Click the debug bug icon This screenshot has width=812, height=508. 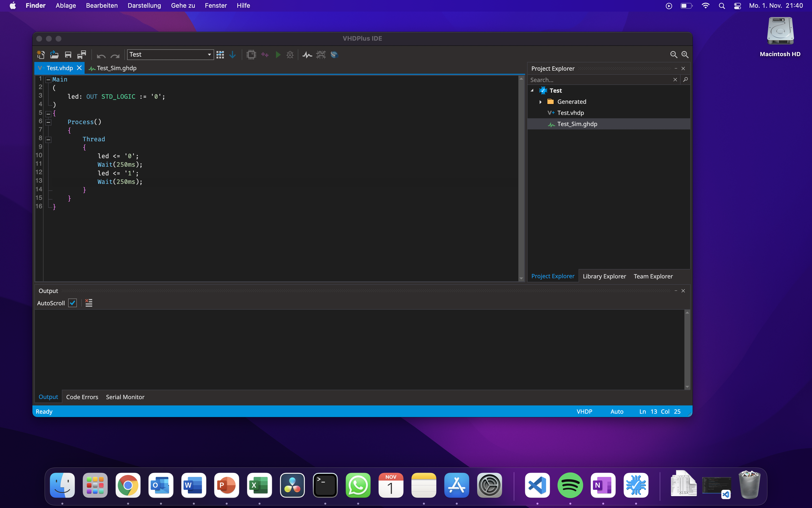pos(290,54)
